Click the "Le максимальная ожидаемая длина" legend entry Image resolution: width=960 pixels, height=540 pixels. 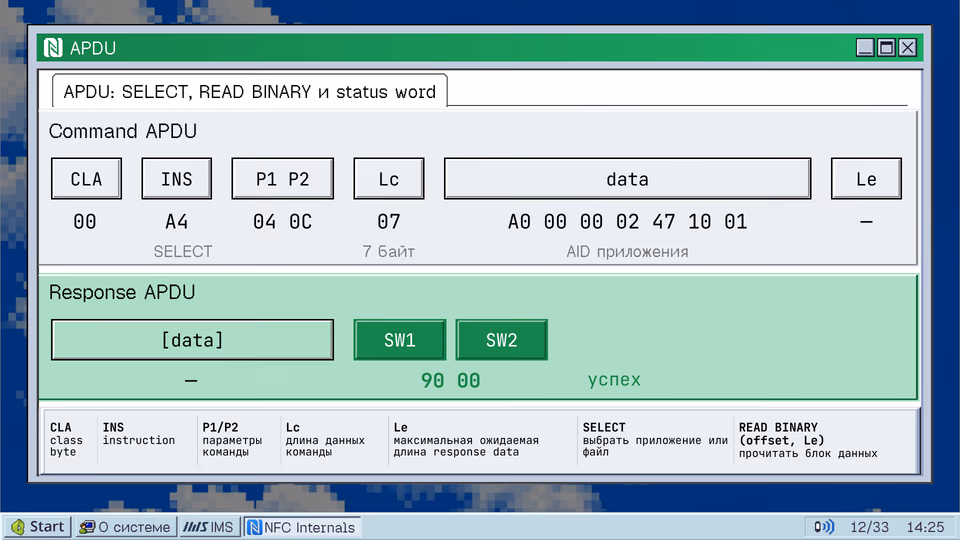click(x=466, y=440)
